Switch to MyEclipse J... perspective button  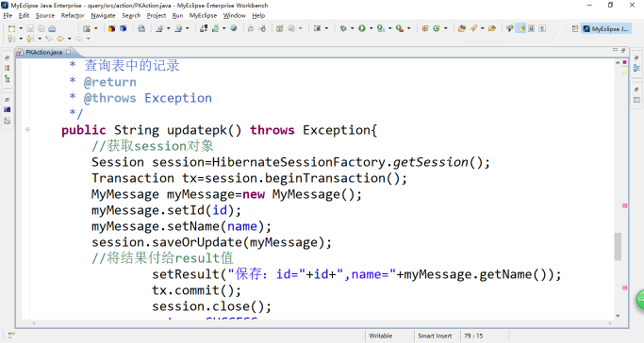tap(606, 28)
